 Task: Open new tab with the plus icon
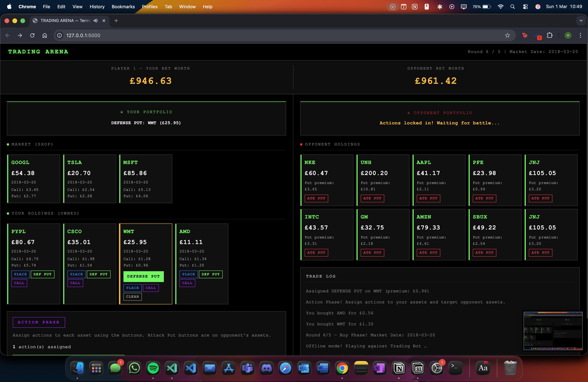tap(116, 21)
